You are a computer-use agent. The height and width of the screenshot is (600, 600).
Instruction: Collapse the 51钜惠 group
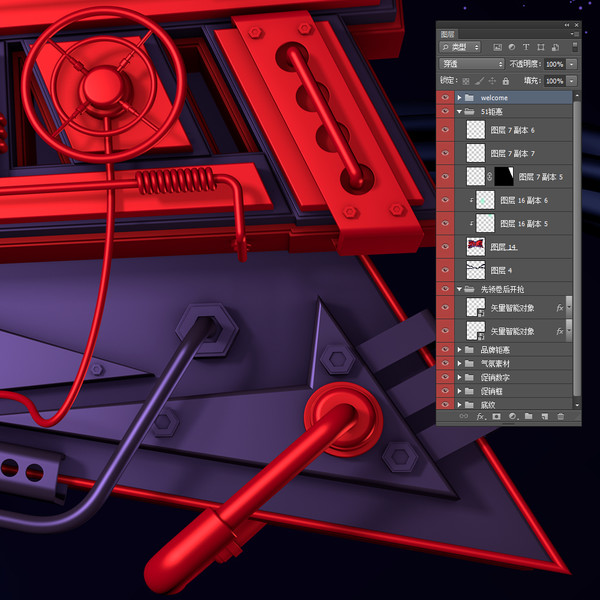point(459,112)
